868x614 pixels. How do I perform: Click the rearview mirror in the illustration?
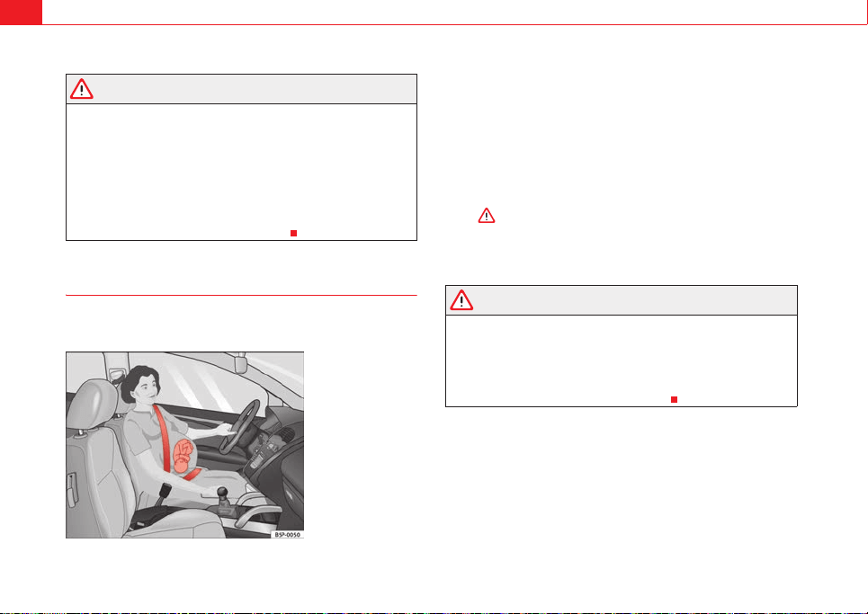pos(241,362)
